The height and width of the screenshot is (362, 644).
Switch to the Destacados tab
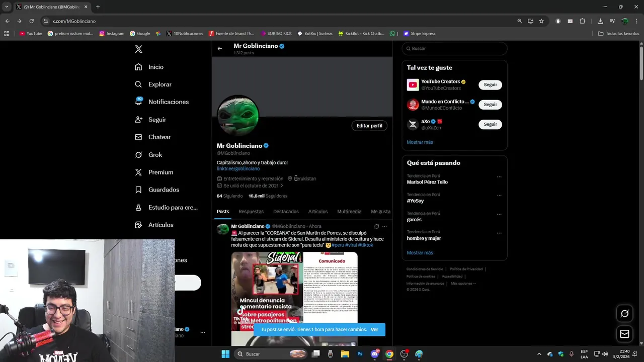[286, 212]
